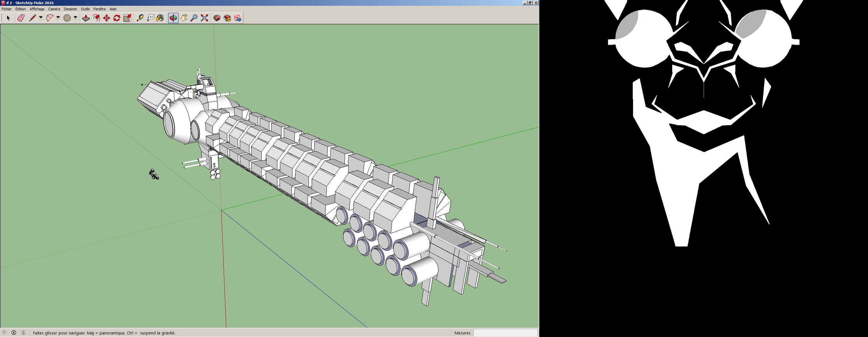Click the Tape Measure tool
The image size is (868, 337).
point(140,18)
